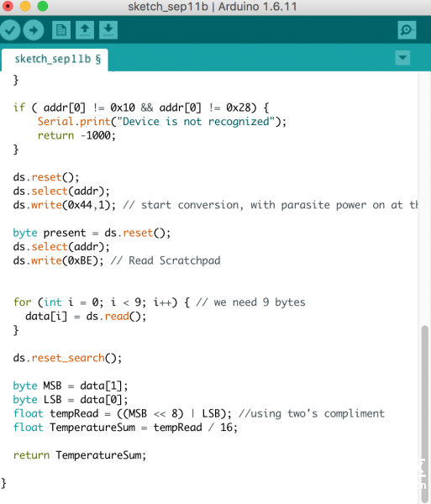Image resolution: width=431 pixels, height=504 pixels.
Task: Place cursor in the 'Read Scratchpad' comment
Action: (175, 260)
